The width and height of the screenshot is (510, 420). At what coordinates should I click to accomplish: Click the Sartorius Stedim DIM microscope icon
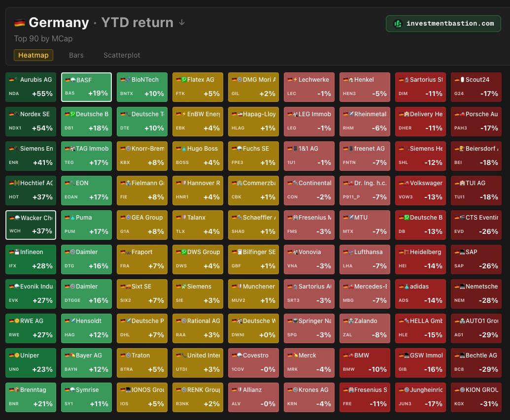[407, 80]
